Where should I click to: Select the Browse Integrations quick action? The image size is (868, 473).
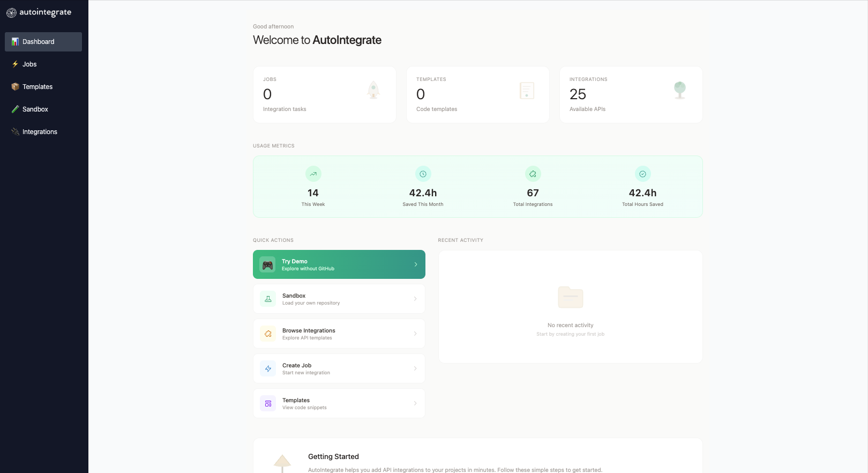339,334
